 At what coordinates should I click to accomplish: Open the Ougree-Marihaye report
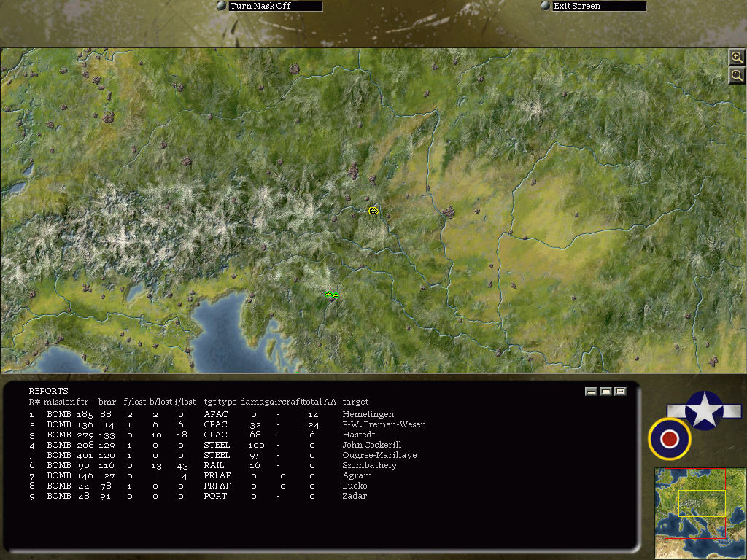coord(222,455)
